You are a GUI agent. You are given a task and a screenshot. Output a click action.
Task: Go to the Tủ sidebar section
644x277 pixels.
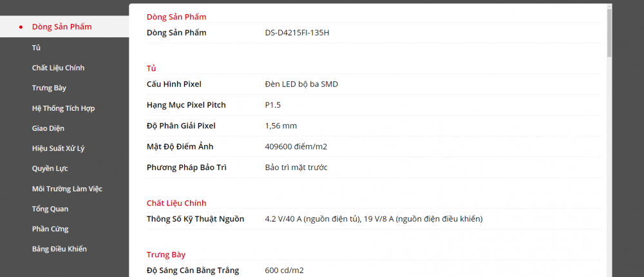tap(36, 48)
